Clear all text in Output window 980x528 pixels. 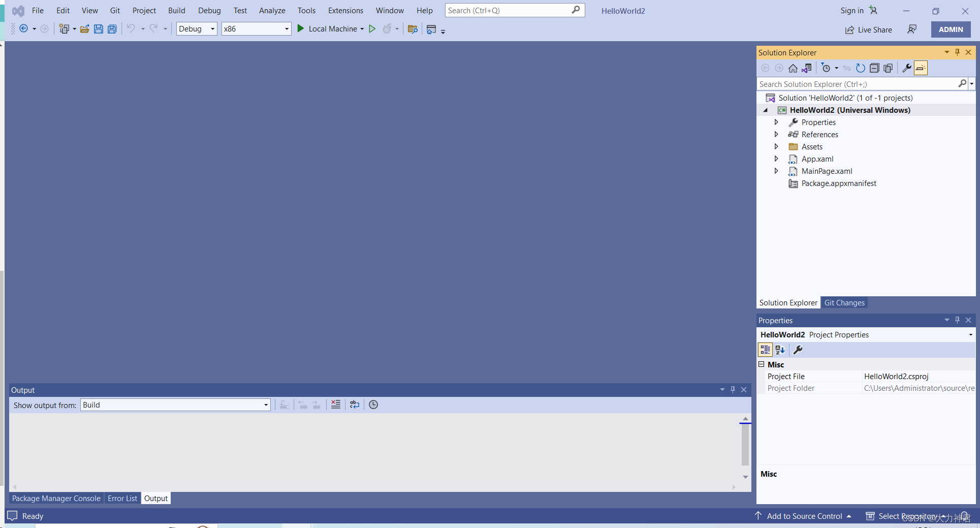click(335, 405)
